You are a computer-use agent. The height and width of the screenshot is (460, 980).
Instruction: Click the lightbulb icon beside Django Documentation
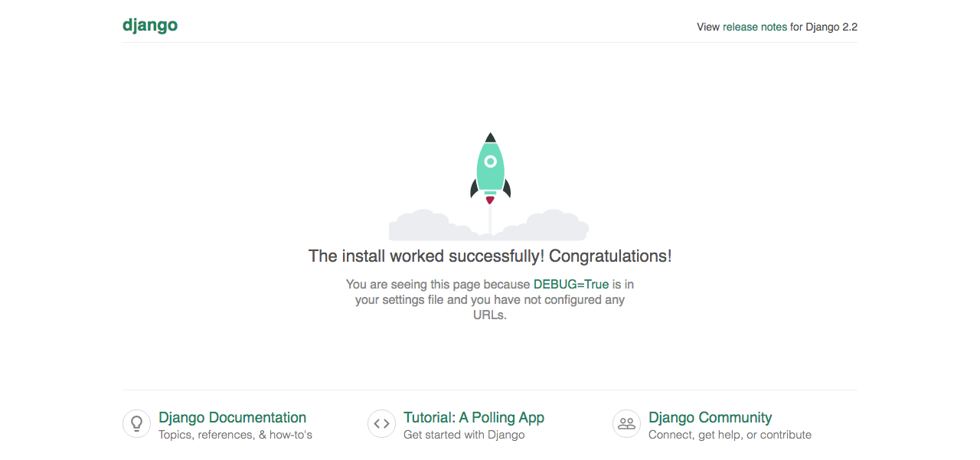point(136,423)
